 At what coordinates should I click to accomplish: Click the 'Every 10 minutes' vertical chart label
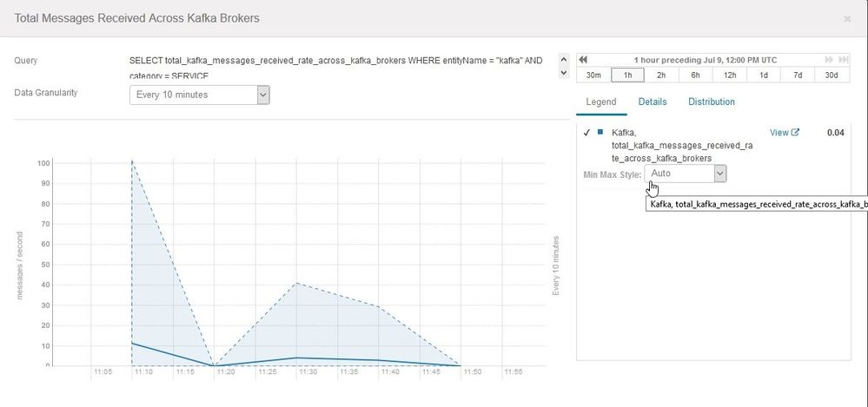click(556, 266)
